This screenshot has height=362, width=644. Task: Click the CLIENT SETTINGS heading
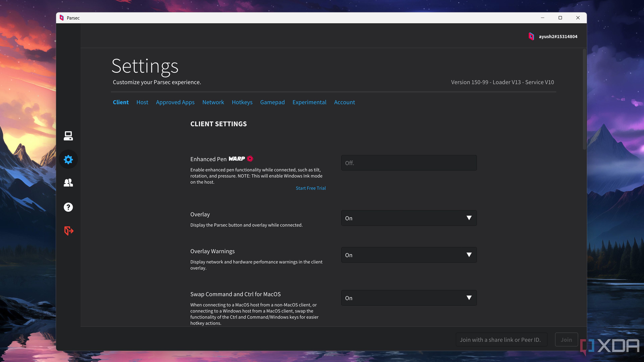tap(219, 124)
